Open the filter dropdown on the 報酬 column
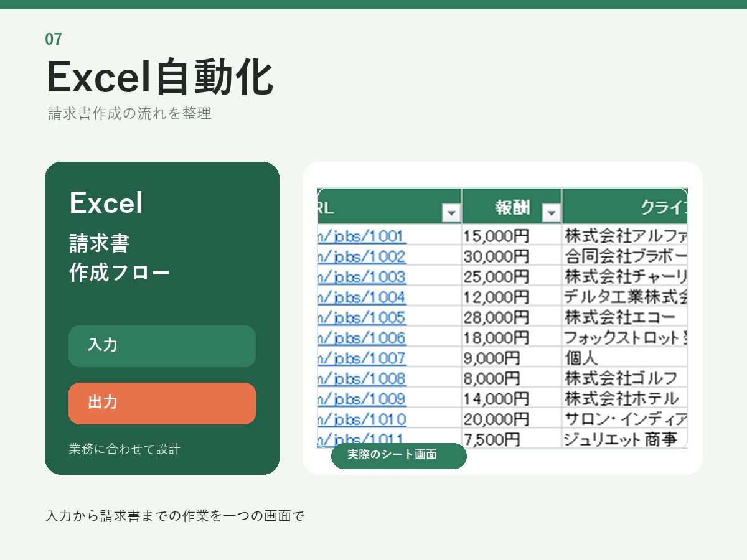 click(552, 213)
